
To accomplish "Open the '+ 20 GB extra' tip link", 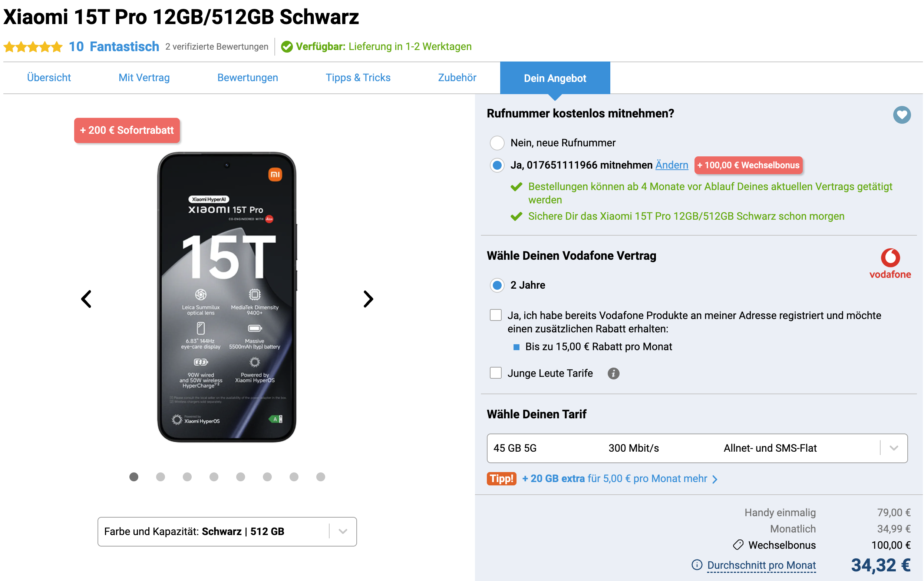I will point(619,478).
